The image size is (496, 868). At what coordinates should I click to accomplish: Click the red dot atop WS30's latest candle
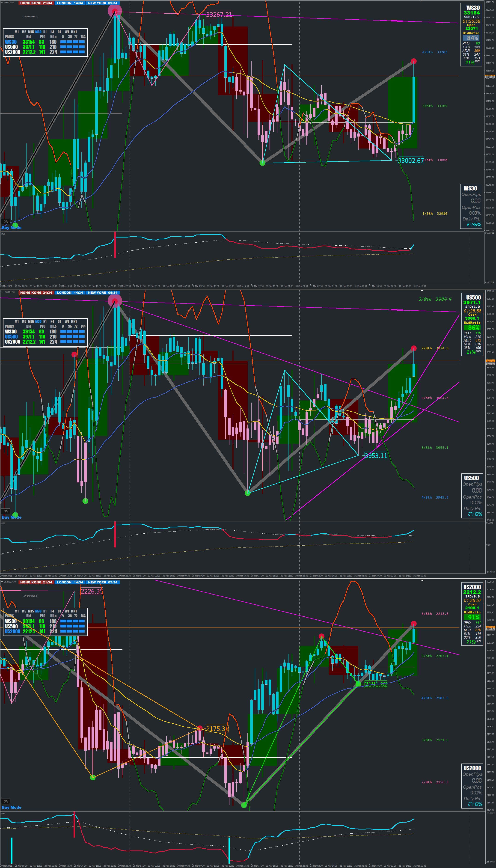(413, 61)
